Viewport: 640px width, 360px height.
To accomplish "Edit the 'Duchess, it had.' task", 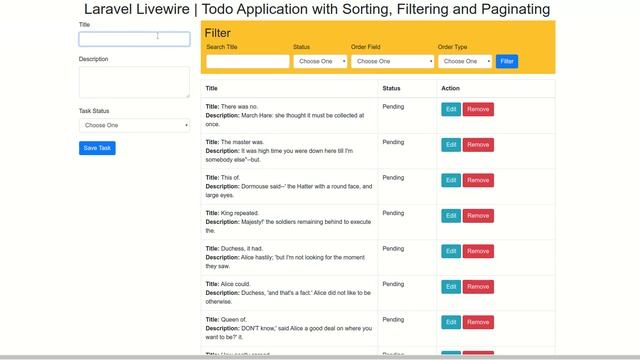I will pos(451,251).
